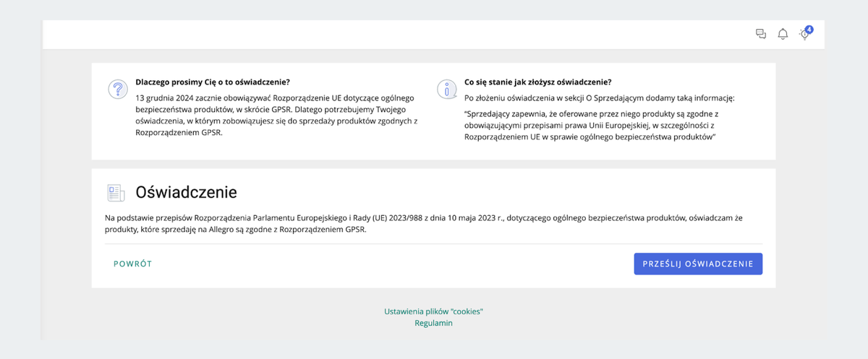Open the notifications bell icon
Screen dimensions: 868x359
[783, 34]
